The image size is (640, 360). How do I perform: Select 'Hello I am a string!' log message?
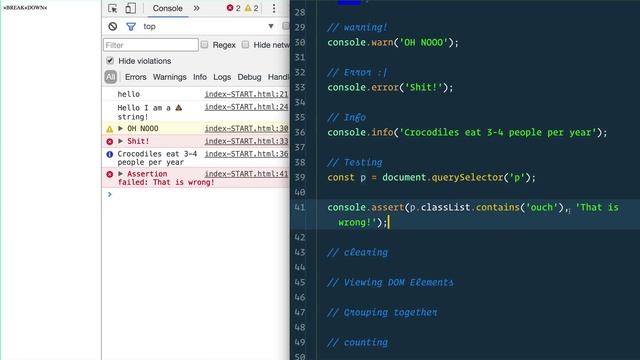[149, 112]
